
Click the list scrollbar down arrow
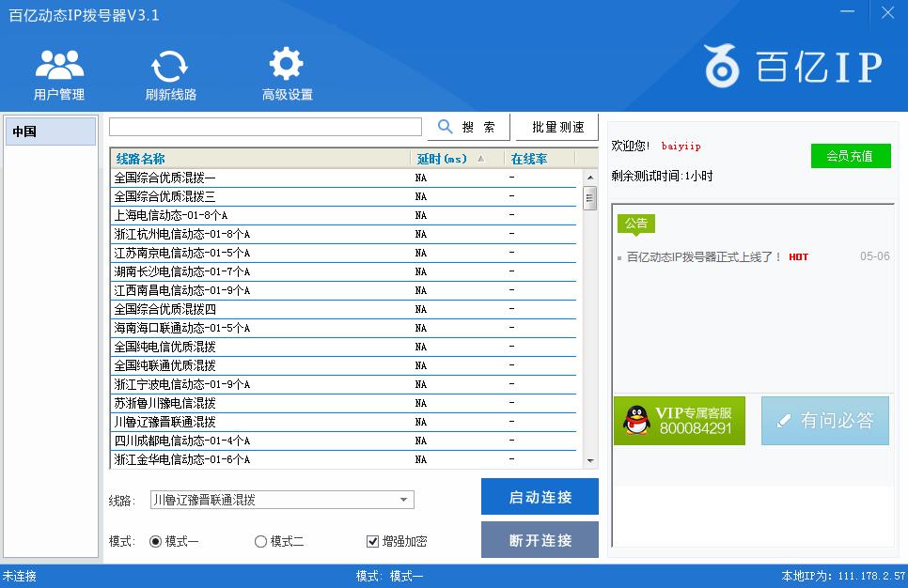click(590, 460)
